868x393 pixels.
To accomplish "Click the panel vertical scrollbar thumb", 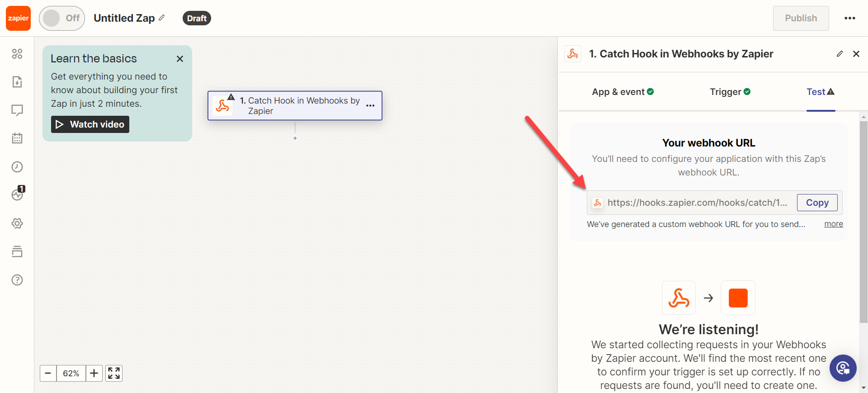I will click(x=863, y=222).
